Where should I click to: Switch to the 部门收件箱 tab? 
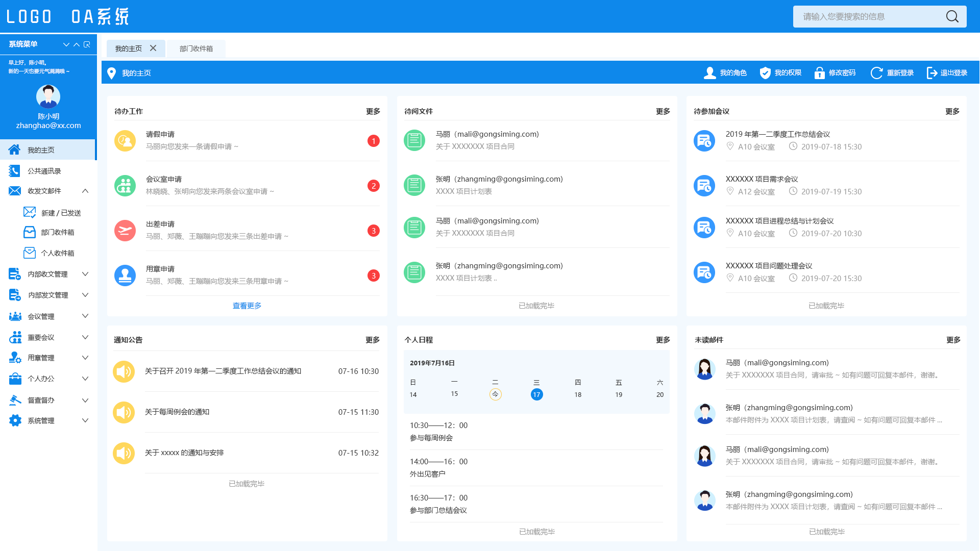(x=196, y=48)
